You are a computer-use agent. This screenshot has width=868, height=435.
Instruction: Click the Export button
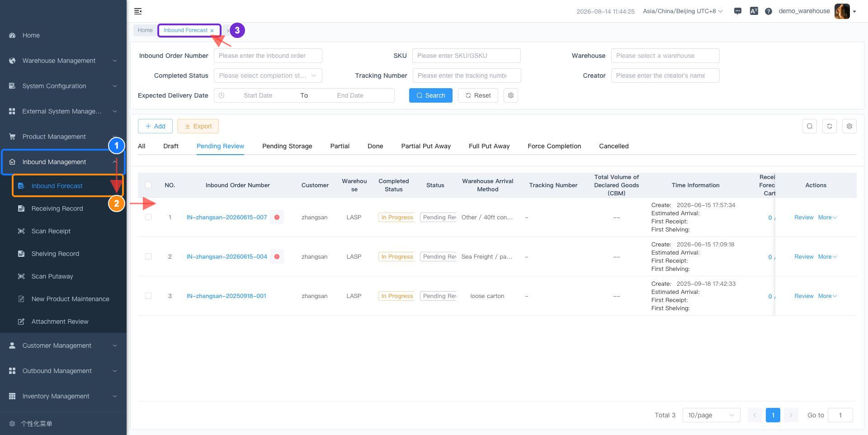coord(198,126)
